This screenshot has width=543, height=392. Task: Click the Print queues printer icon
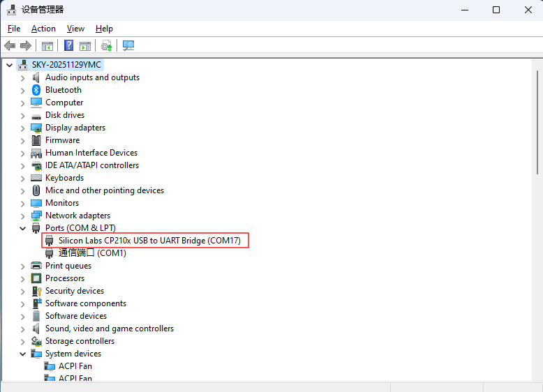(x=36, y=266)
